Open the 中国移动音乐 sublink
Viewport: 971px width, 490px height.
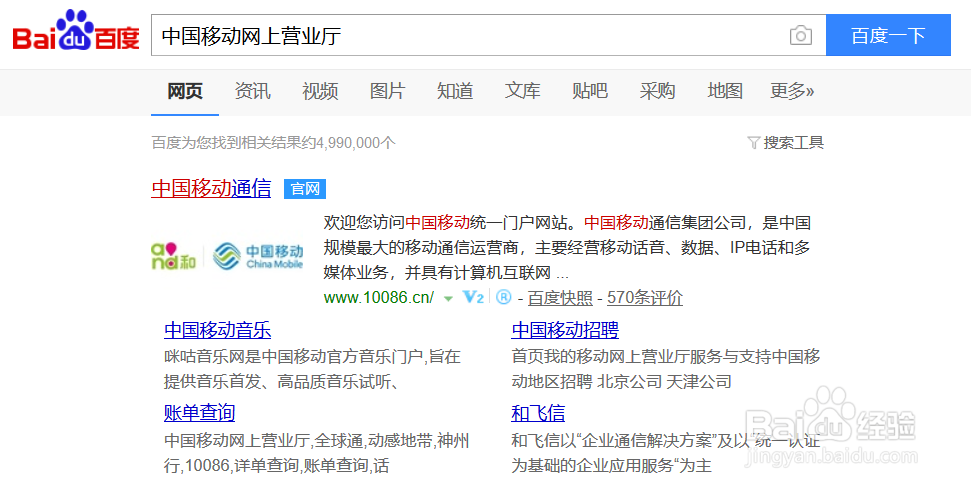click(x=217, y=330)
